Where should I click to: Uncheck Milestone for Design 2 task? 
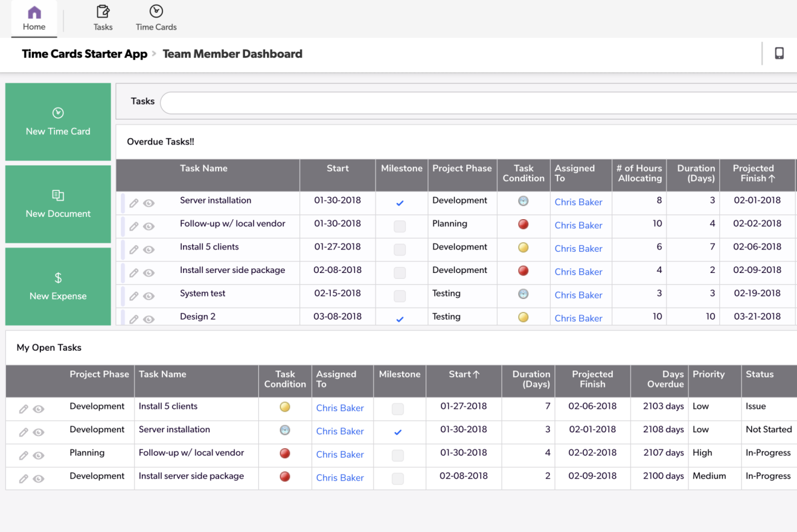click(400, 319)
